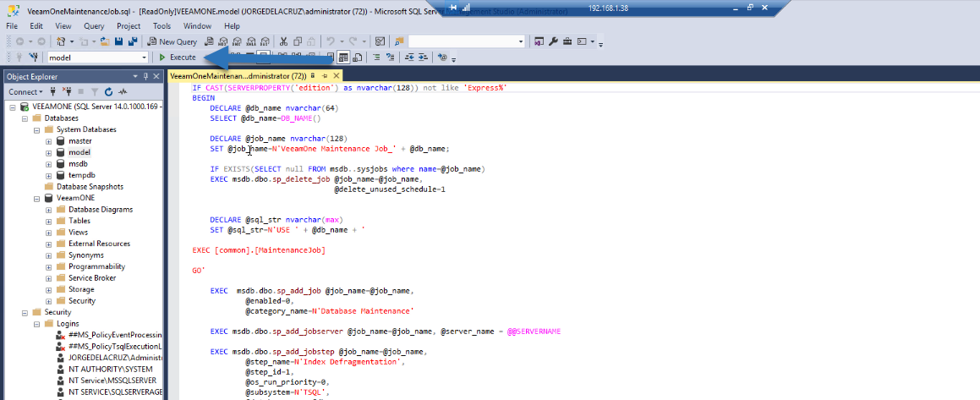Click the Filter funnel icon
This screenshot has height=400, width=980.
point(95,92)
